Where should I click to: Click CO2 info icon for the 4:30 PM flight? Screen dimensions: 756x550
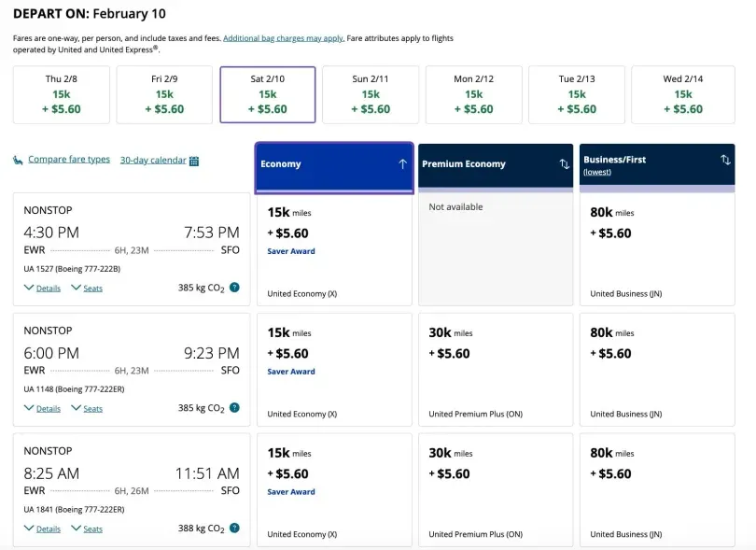click(x=234, y=288)
